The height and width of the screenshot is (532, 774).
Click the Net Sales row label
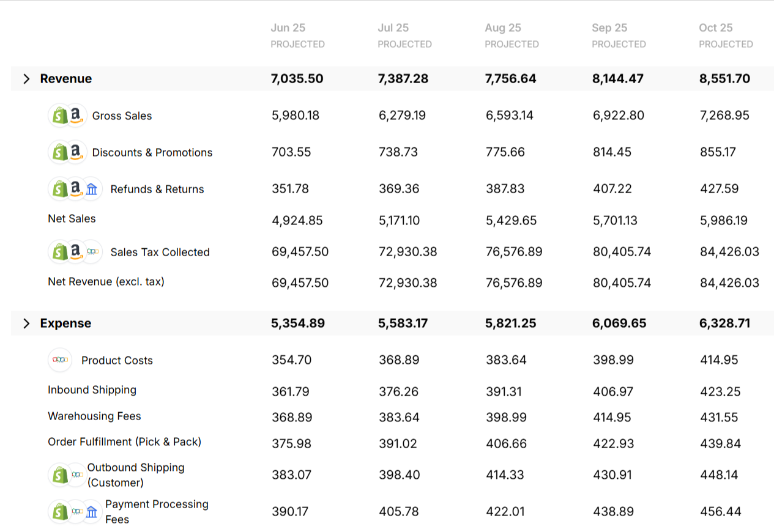pyautogui.click(x=72, y=219)
